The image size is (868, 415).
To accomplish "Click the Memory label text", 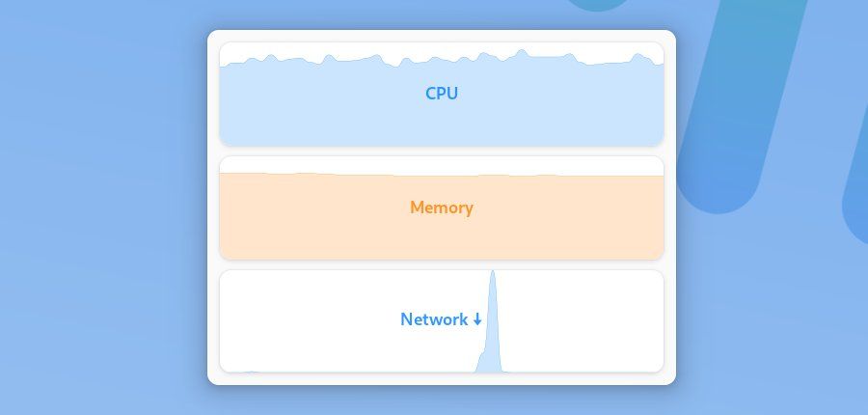I will [x=442, y=207].
